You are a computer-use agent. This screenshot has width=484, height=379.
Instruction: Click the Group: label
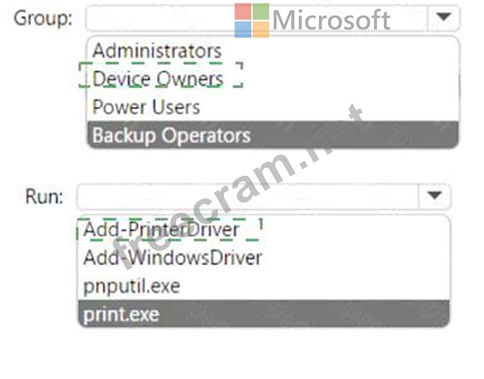click(x=43, y=18)
